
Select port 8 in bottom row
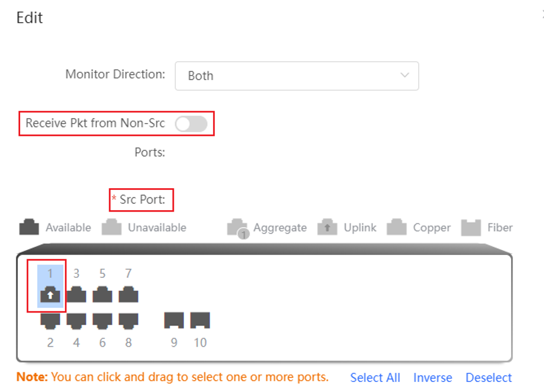[x=128, y=321]
